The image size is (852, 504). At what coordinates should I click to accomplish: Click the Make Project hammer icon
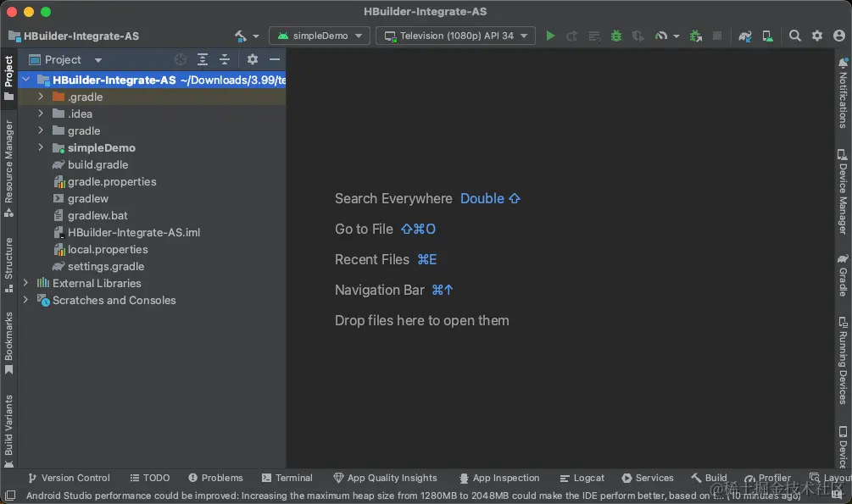click(241, 36)
